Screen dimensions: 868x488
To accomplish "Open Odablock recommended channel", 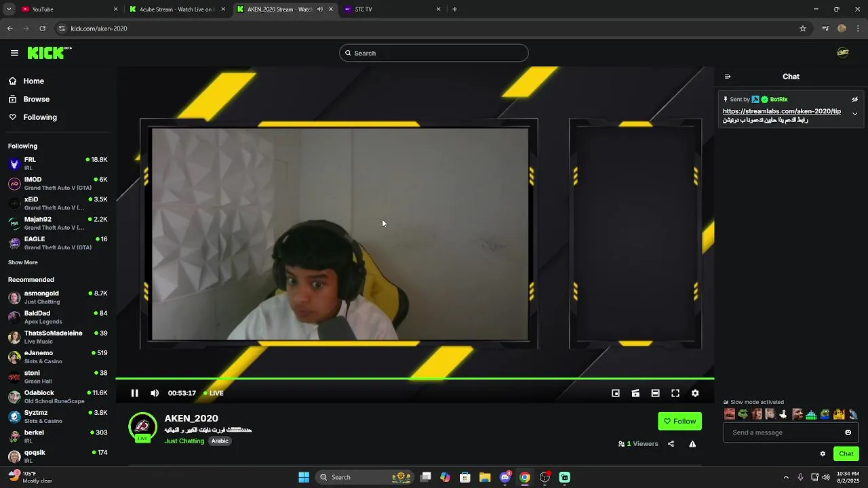I will coord(58,396).
